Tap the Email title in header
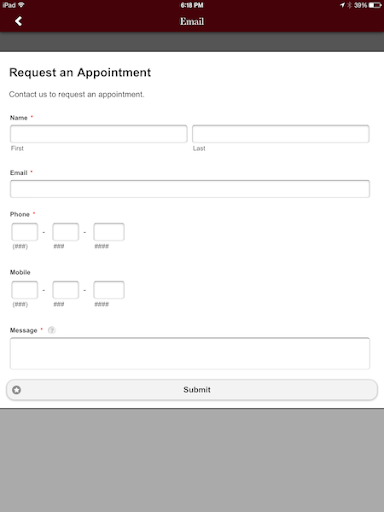384x512 pixels. coord(192,21)
